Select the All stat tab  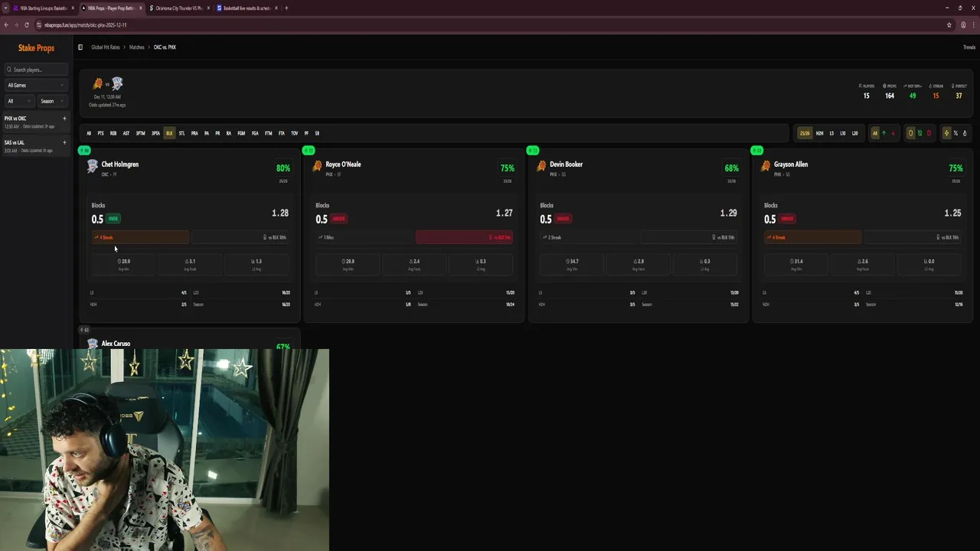(89, 133)
